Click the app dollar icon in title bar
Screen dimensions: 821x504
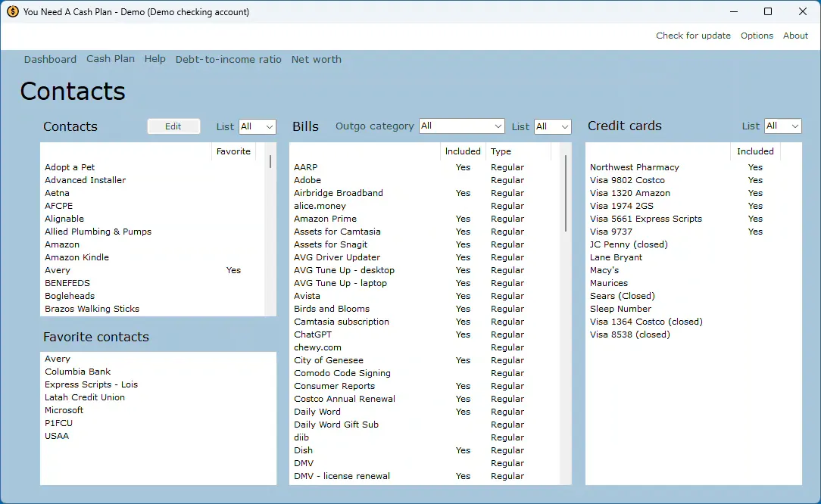tap(13, 11)
